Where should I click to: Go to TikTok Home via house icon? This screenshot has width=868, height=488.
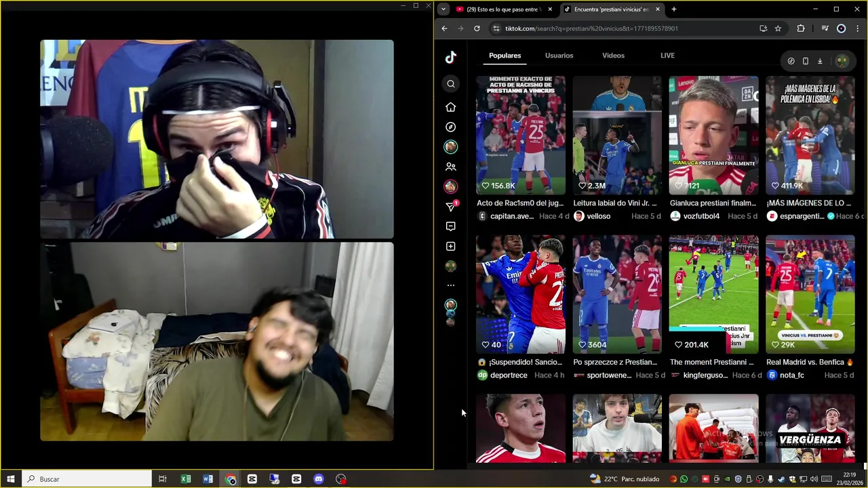click(x=451, y=107)
